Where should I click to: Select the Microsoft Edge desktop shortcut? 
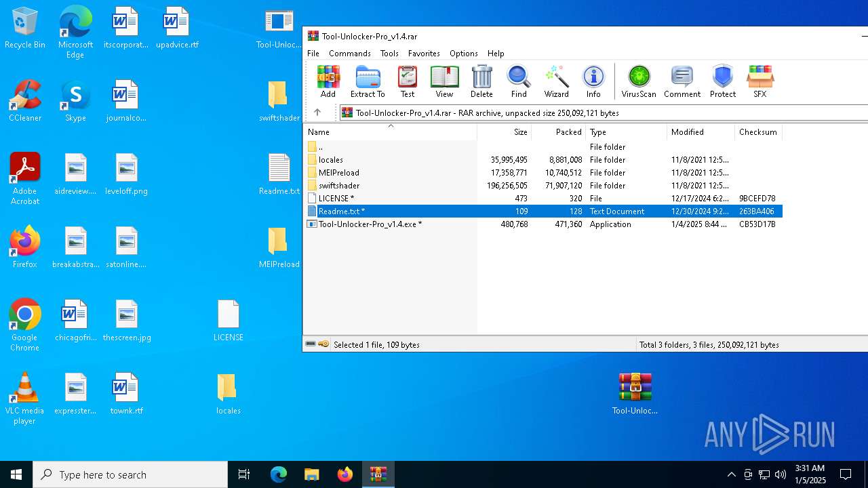tap(75, 32)
